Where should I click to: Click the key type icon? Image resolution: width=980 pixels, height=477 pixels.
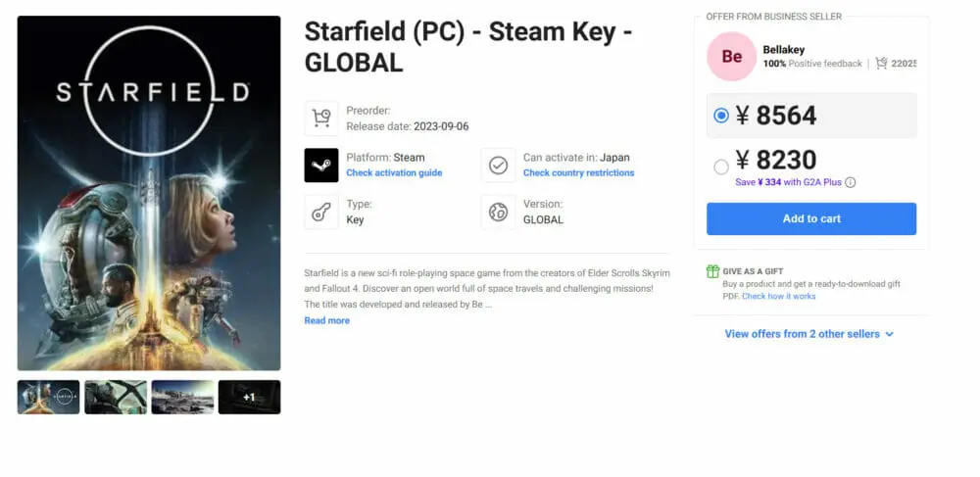click(x=321, y=213)
